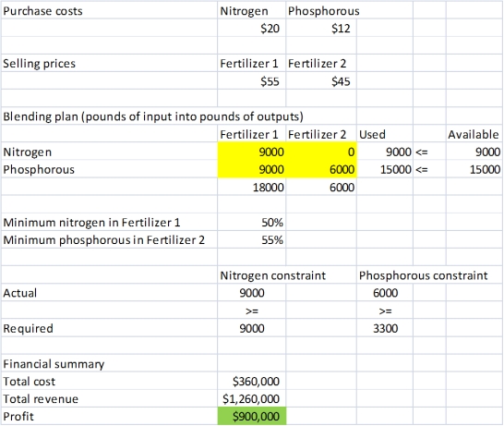
Task: Click the Blending plan description cell
Action: tap(153, 116)
